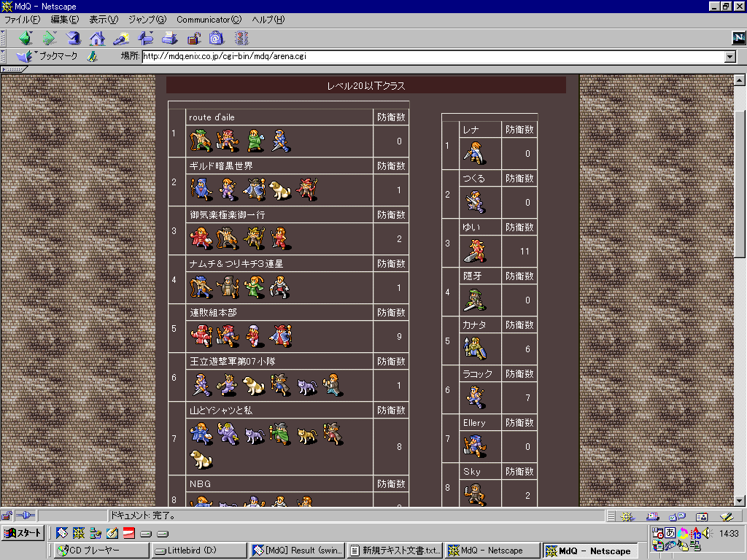
Task: Open Newsgroups from the component bar
Action: click(x=676, y=516)
